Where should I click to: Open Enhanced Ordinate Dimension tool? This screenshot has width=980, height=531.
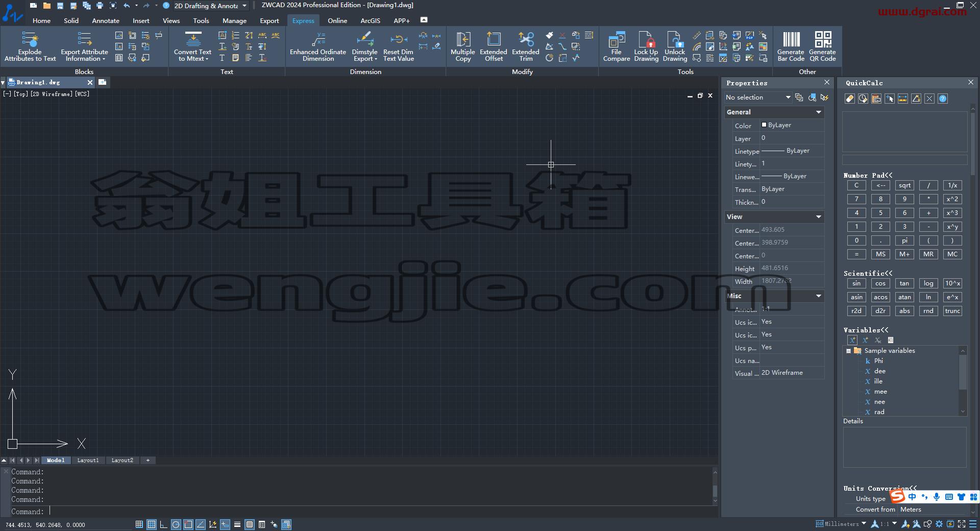(x=318, y=46)
